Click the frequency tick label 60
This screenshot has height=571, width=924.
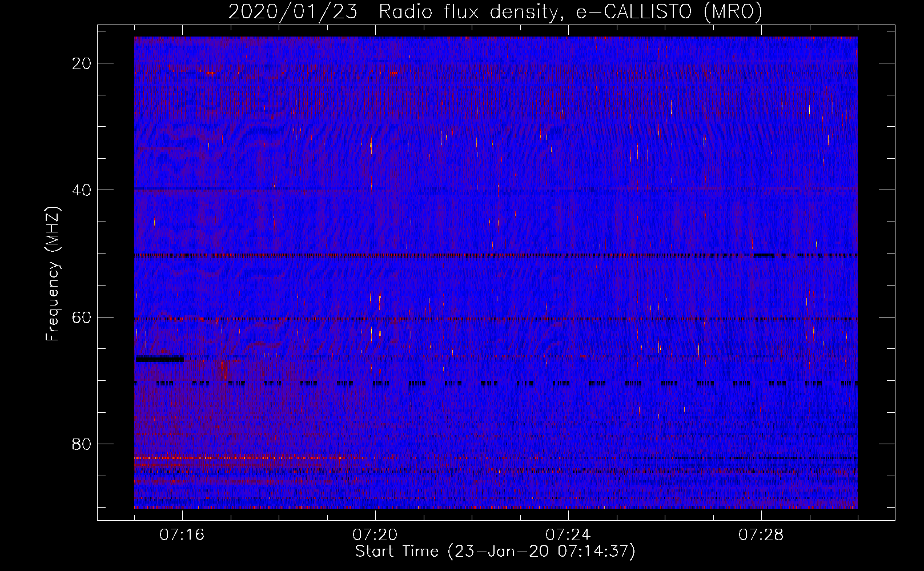(82, 317)
